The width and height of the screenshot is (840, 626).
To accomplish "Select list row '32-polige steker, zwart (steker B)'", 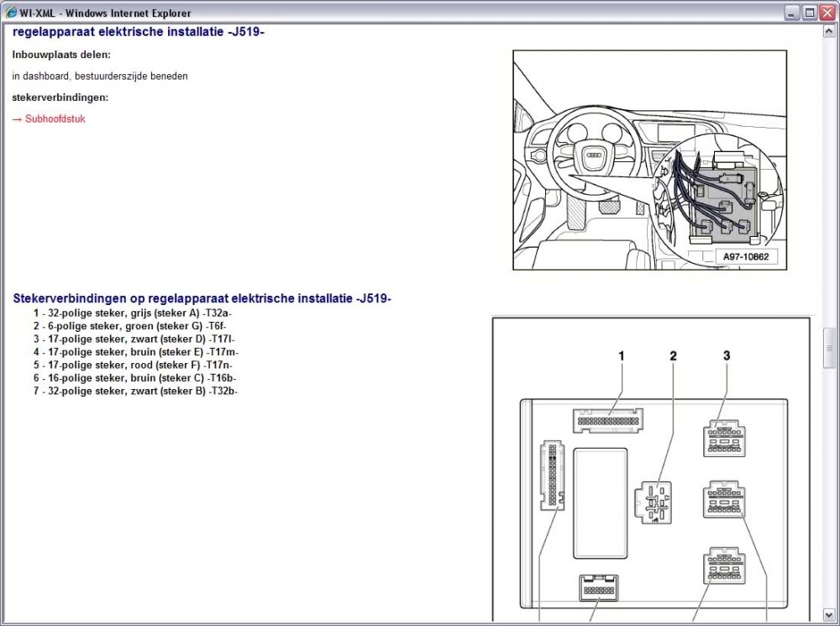I will (x=135, y=392).
